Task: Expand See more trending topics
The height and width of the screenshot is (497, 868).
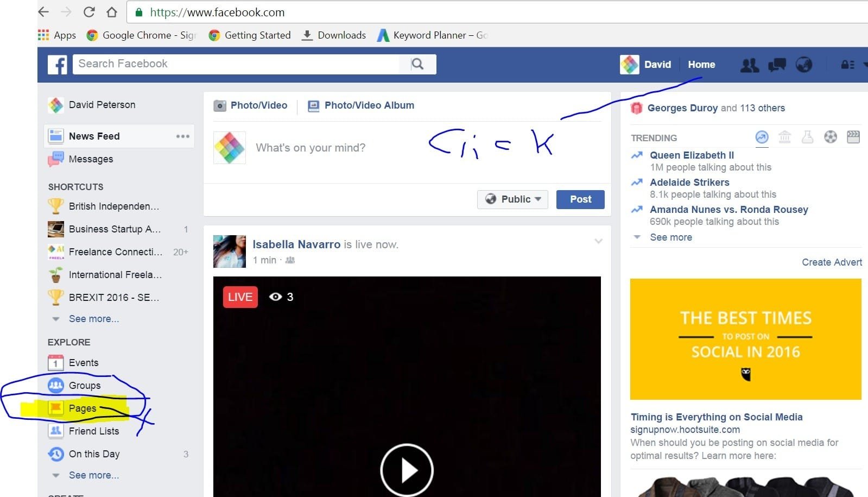Action: click(671, 237)
